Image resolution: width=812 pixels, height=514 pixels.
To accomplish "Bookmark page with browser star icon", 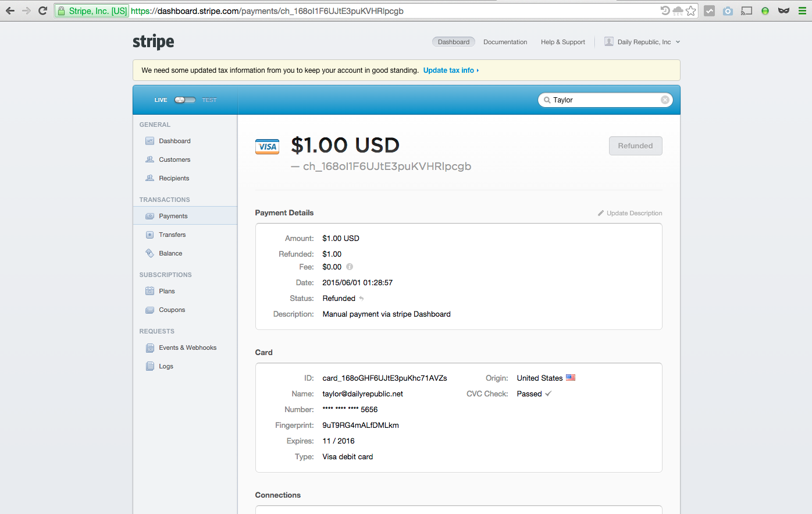I will tap(691, 10).
